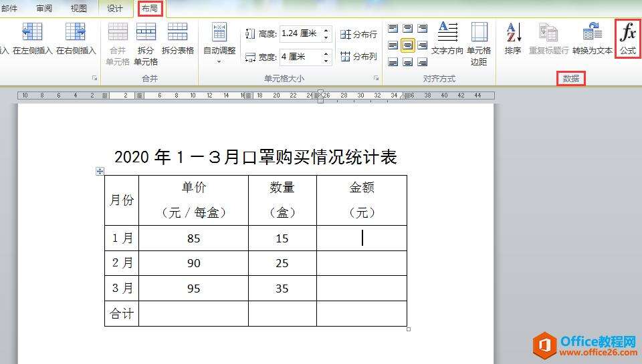
Task: Click cell with quantity 25
Action: [282, 263]
